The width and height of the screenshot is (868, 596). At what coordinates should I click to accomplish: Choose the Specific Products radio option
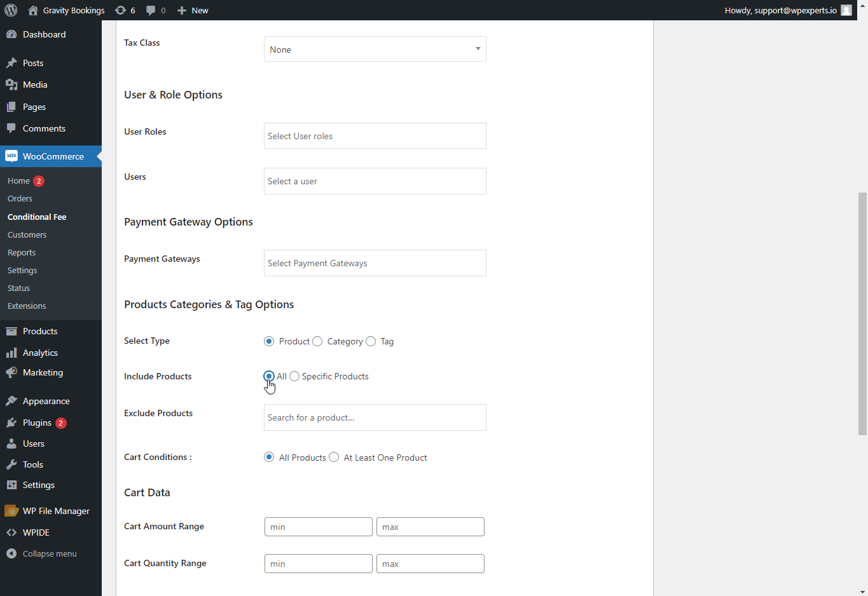pos(294,376)
